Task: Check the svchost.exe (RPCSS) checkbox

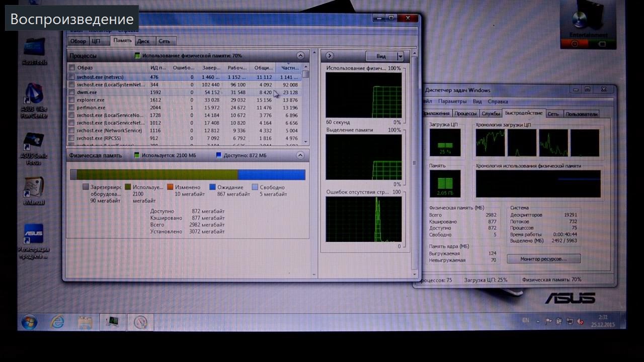Action: pyautogui.click(x=72, y=138)
